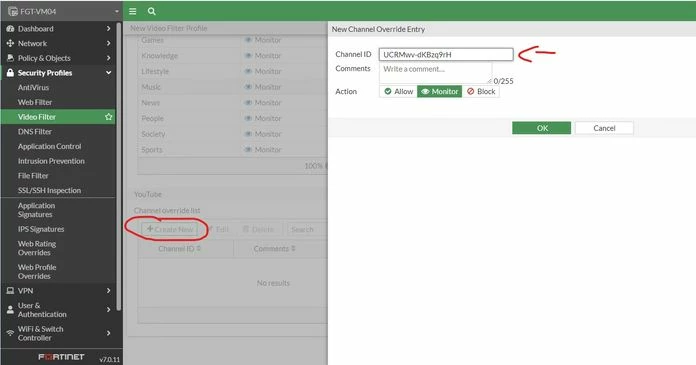Sort by Comments column arrows
The image size is (696, 365).
(x=293, y=249)
